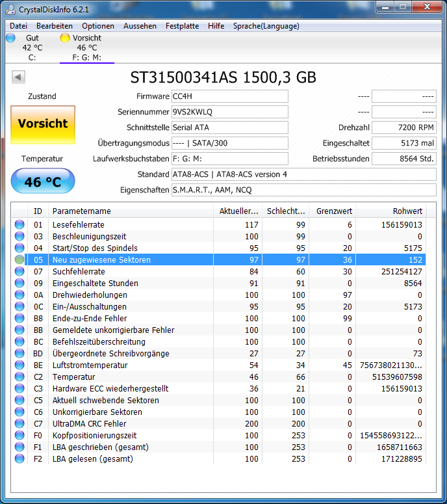This screenshot has height=504, width=447.
Task: Click the status orb for Befehlszeitüberschreitung row
Action: click(x=19, y=341)
